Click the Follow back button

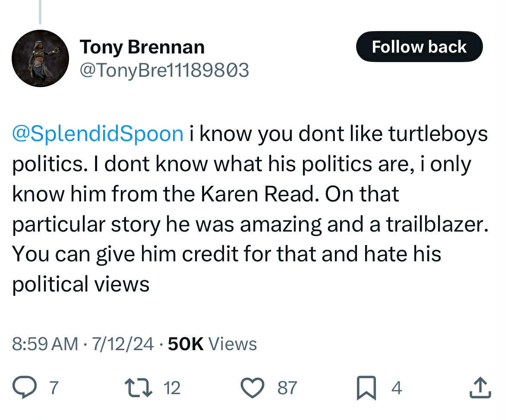(x=420, y=47)
